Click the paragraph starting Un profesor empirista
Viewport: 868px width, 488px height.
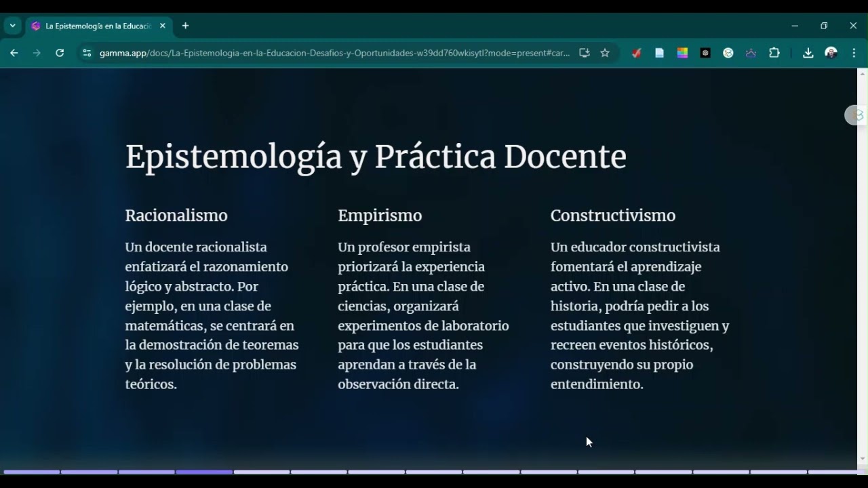click(424, 316)
